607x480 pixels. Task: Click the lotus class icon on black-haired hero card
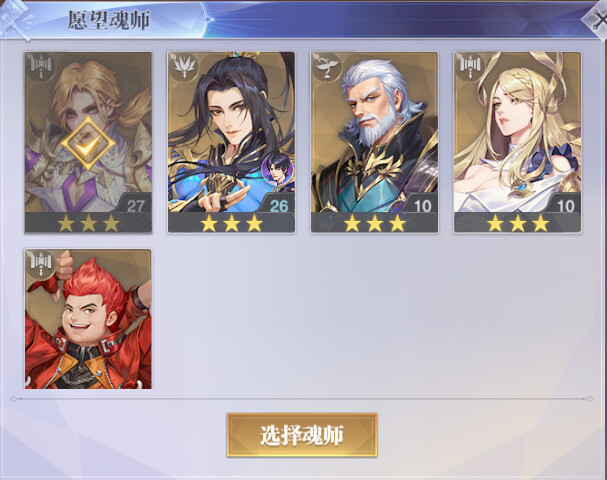184,67
